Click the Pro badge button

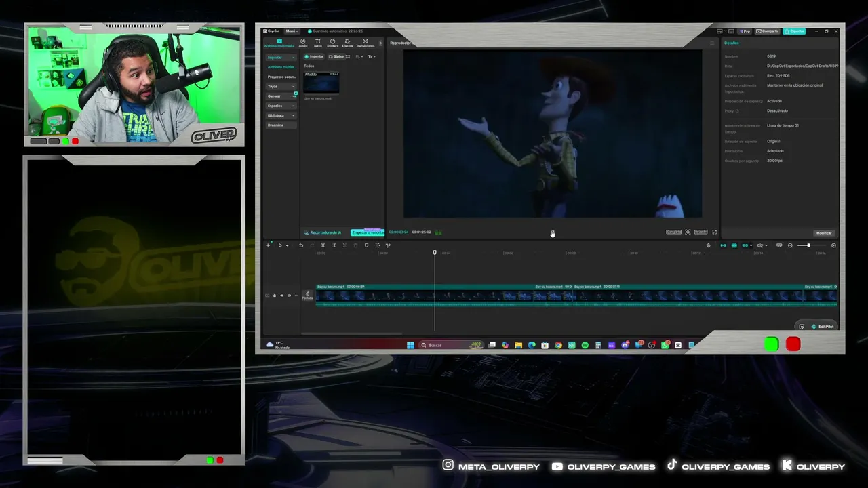point(745,31)
